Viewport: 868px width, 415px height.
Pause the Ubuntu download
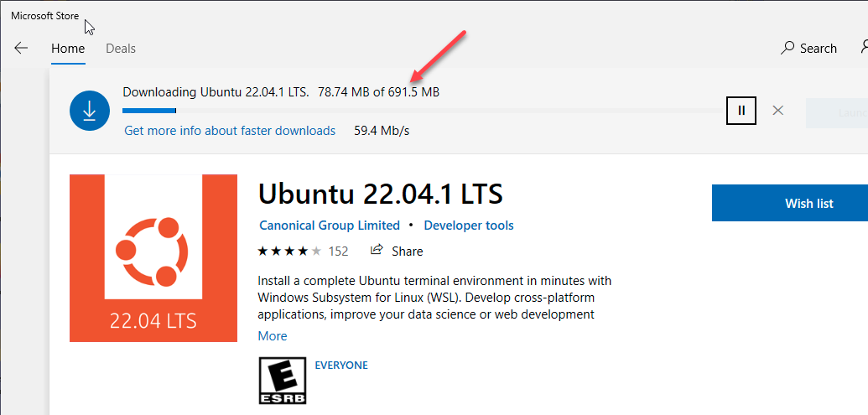[741, 110]
